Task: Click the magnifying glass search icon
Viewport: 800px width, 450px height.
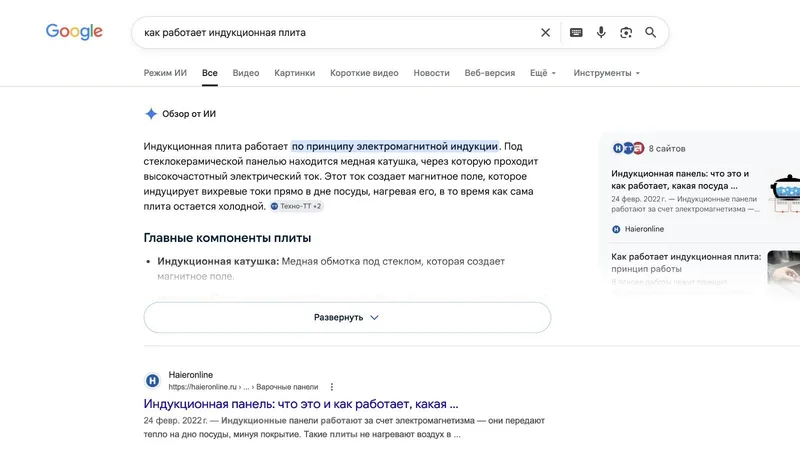Action: [651, 33]
